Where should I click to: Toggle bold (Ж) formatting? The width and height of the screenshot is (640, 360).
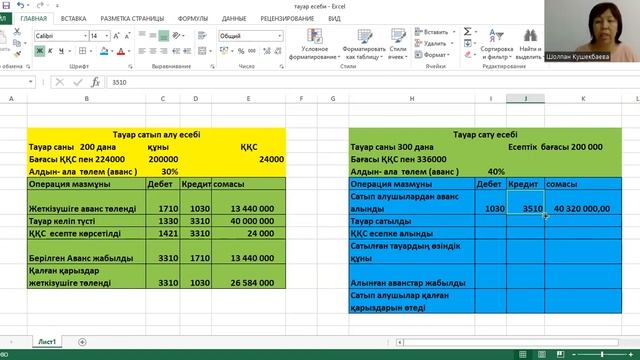point(40,51)
